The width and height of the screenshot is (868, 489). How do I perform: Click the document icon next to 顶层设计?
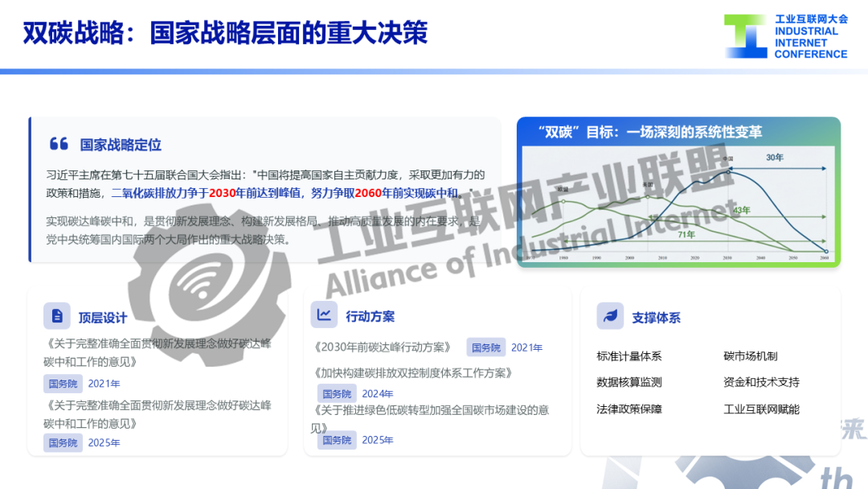click(57, 316)
